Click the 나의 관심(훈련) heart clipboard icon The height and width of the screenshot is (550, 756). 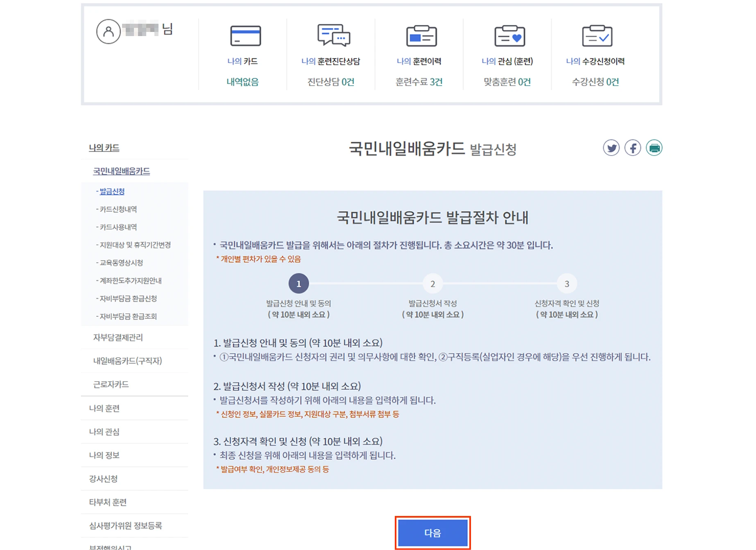point(509,36)
